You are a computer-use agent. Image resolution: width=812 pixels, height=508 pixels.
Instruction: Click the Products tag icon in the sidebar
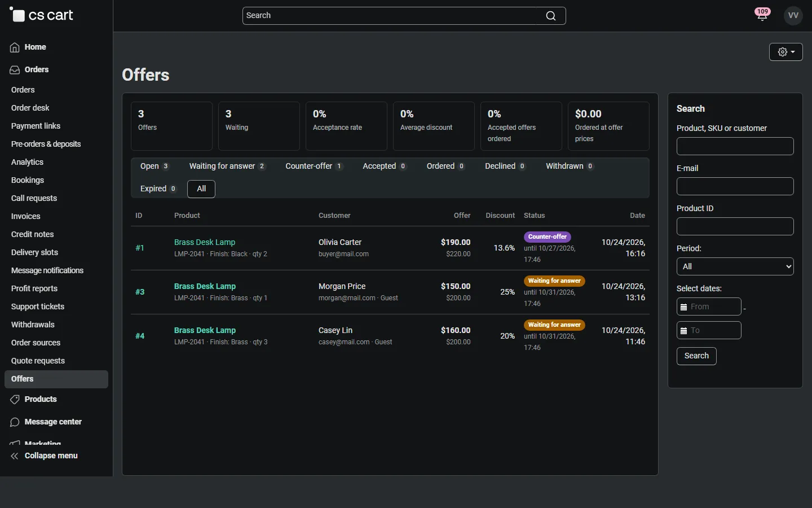coord(15,400)
